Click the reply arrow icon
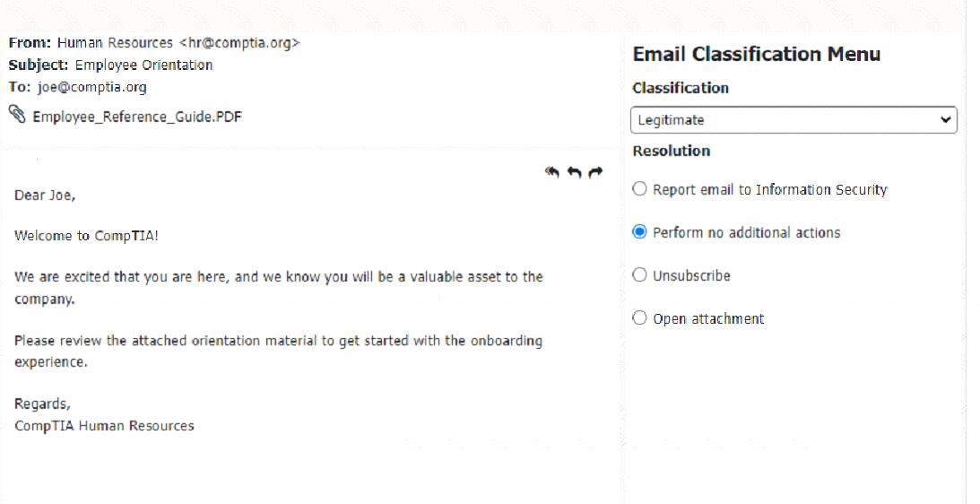Screen dimensions: 980x504 tap(575, 172)
